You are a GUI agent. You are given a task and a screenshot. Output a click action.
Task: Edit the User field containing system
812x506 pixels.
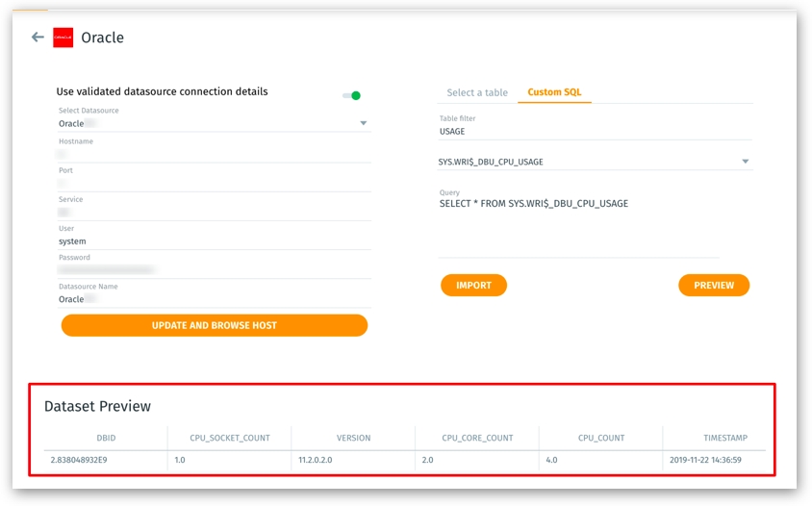(x=214, y=241)
